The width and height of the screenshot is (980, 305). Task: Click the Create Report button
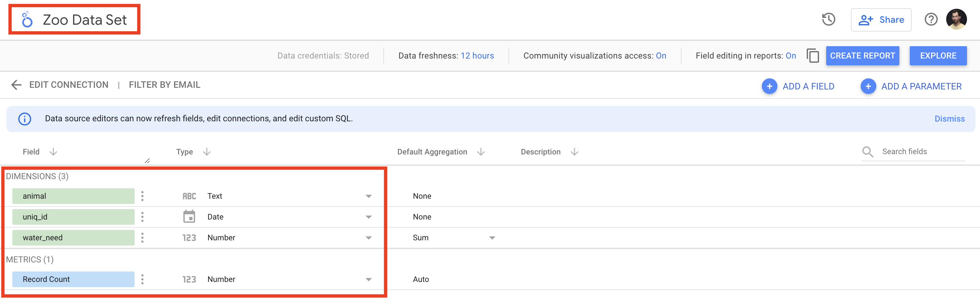(x=862, y=56)
